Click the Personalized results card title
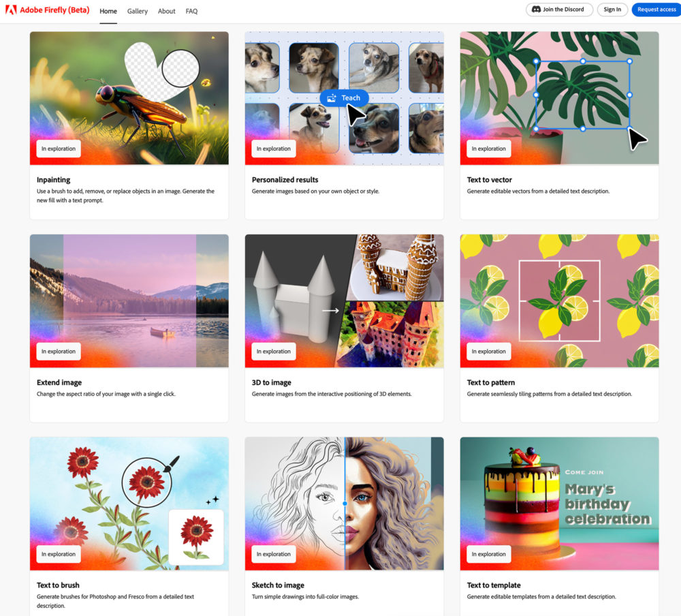The height and width of the screenshot is (616, 681). click(x=285, y=179)
